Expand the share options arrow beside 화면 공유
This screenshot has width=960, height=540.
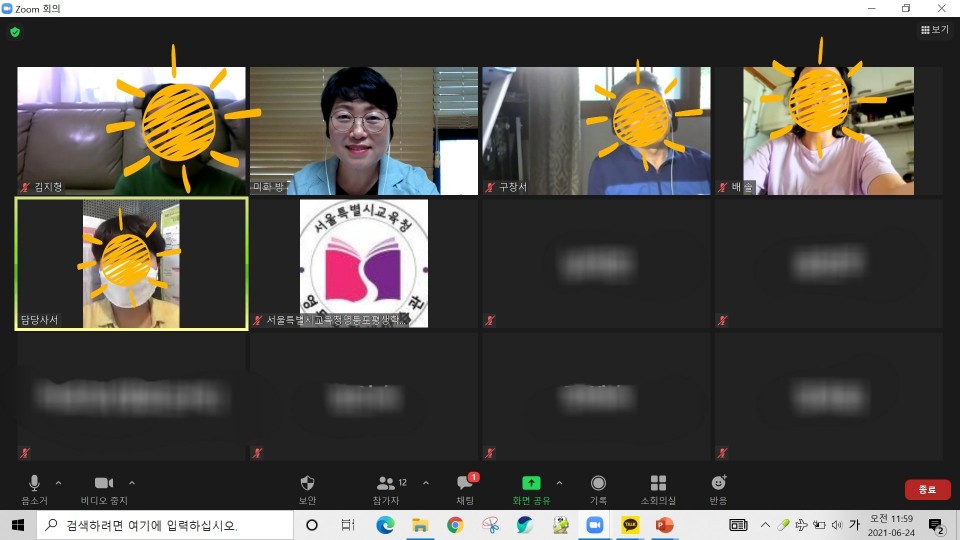point(559,482)
